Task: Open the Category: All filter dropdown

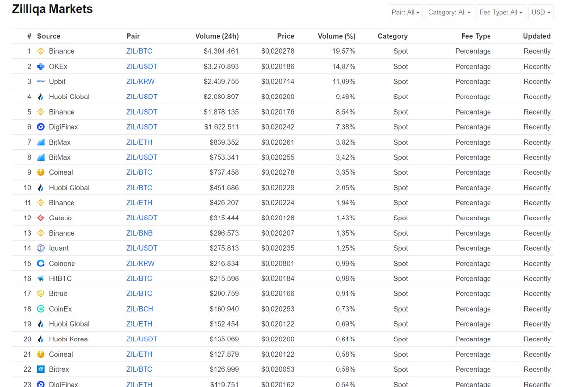Action: pos(449,12)
